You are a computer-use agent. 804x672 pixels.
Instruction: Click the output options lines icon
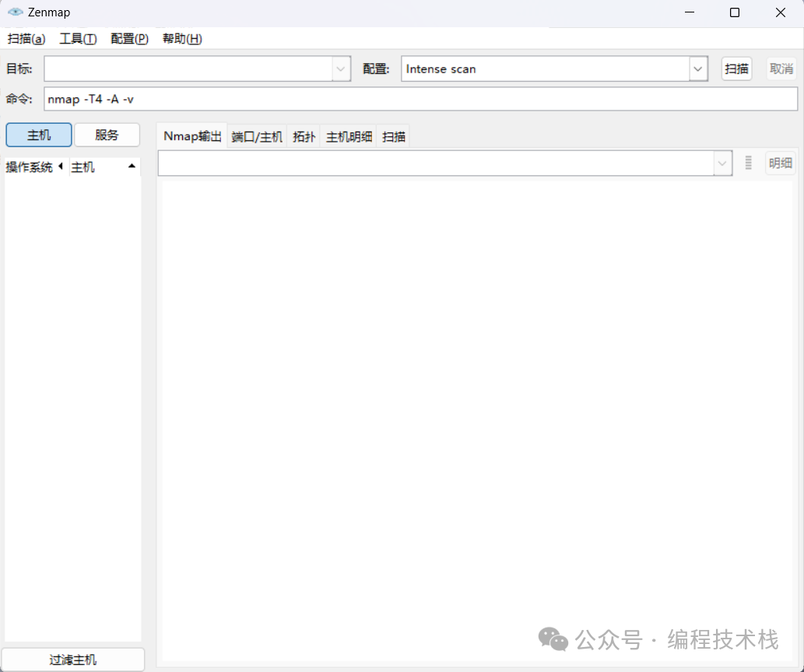point(748,163)
